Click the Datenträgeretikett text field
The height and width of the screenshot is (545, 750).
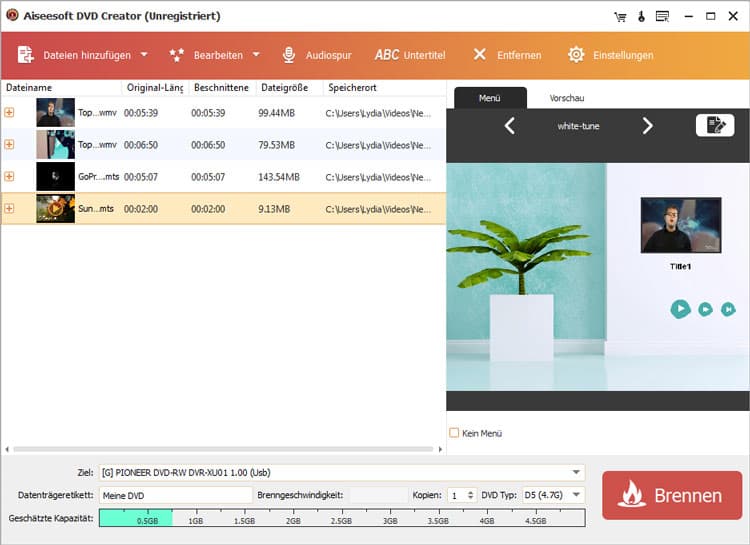176,495
